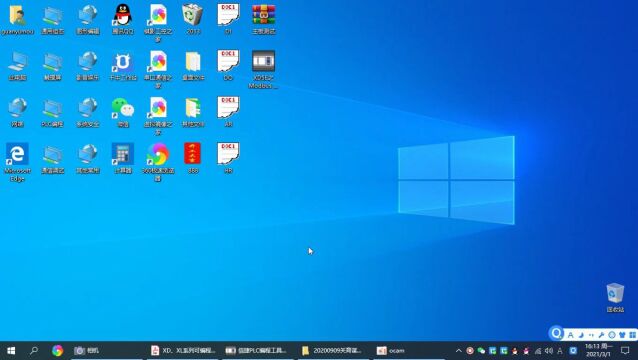Open the Recycle Bin at bottom right

(615, 298)
